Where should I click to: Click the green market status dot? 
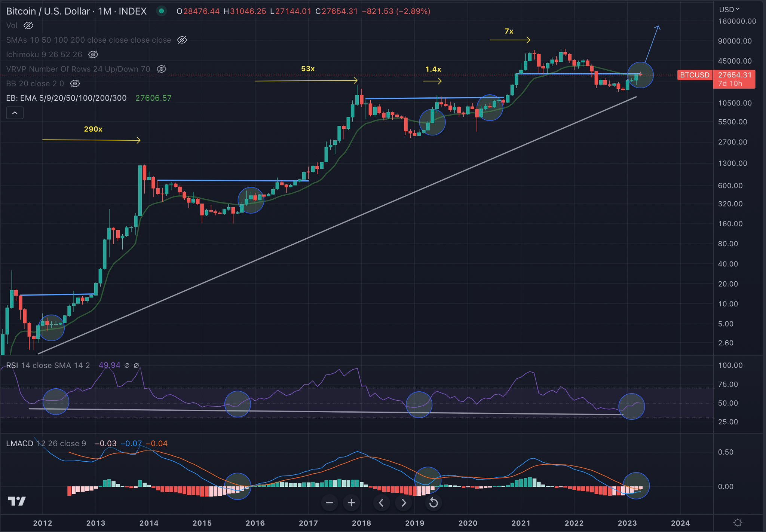click(162, 11)
